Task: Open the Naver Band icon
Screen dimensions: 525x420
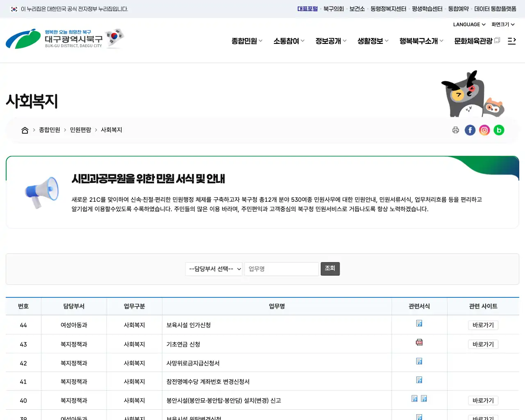Action: click(499, 130)
